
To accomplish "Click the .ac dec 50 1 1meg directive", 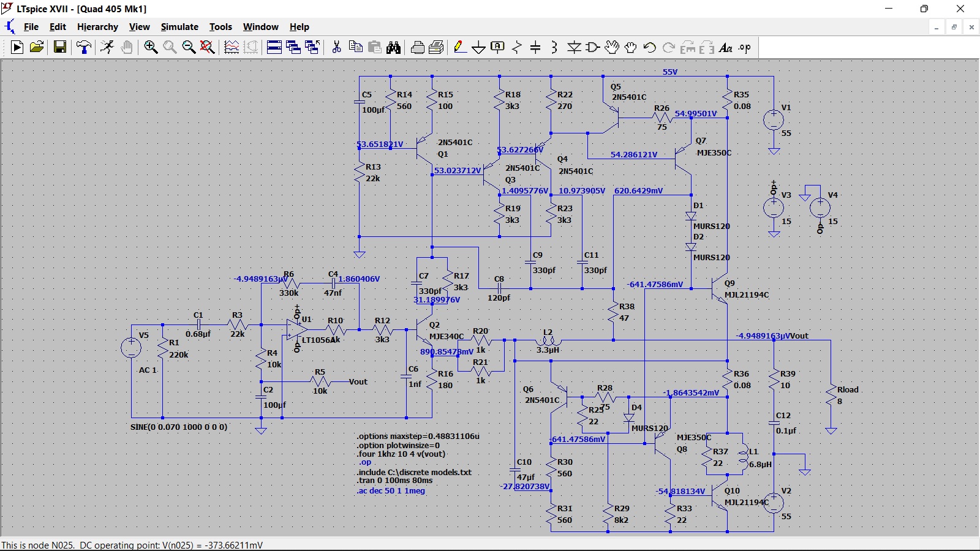I will click(x=391, y=490).
